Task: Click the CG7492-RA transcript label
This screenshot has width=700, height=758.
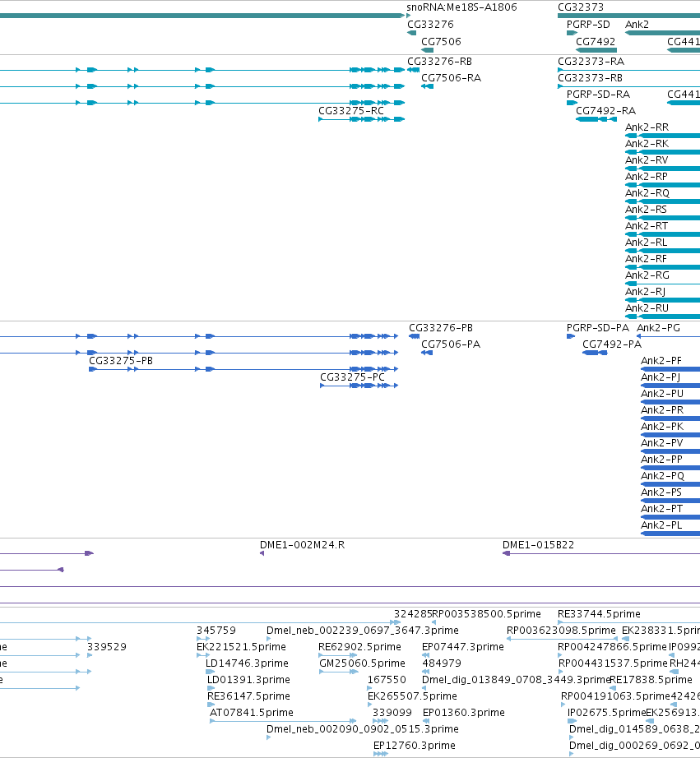Action: pos(605,111)
